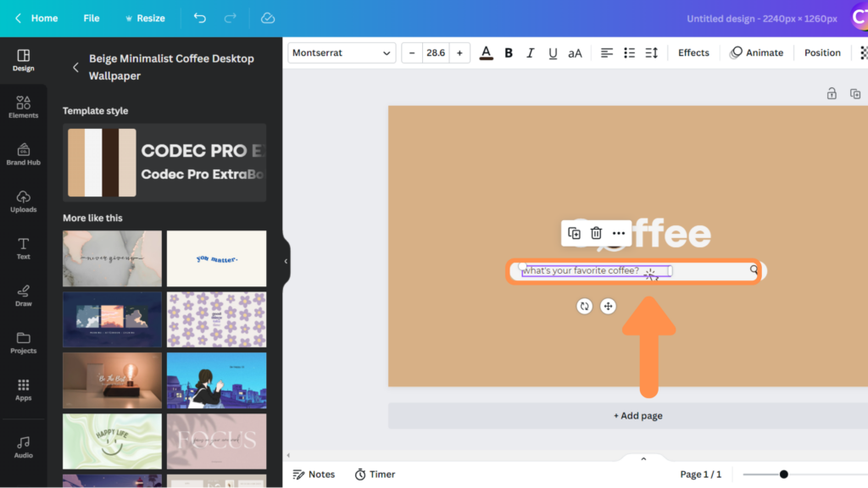Open the Timer
The image size is (868, 488).
point(375,474)
